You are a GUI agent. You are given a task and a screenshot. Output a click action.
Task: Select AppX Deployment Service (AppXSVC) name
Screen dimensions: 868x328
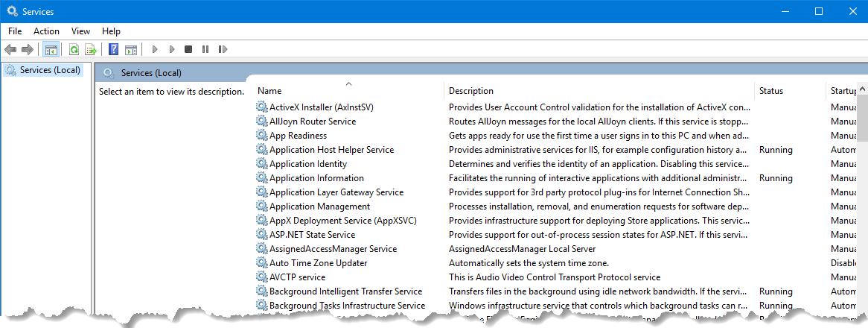343,221
